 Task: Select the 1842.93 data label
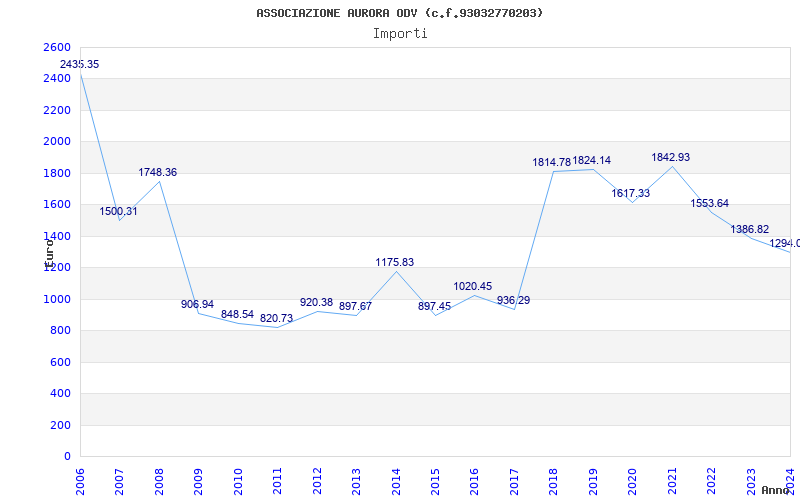coord(670,157)
